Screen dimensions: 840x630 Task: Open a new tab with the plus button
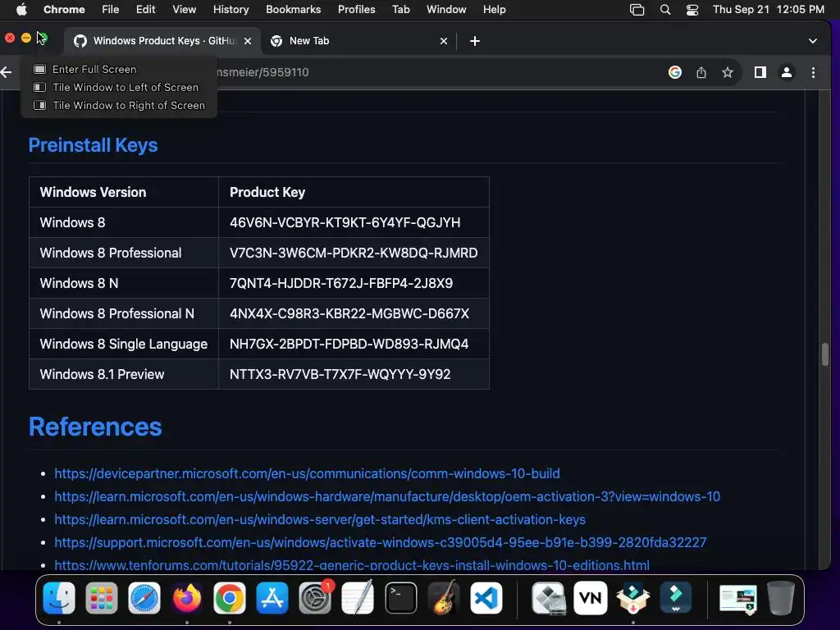475,41
